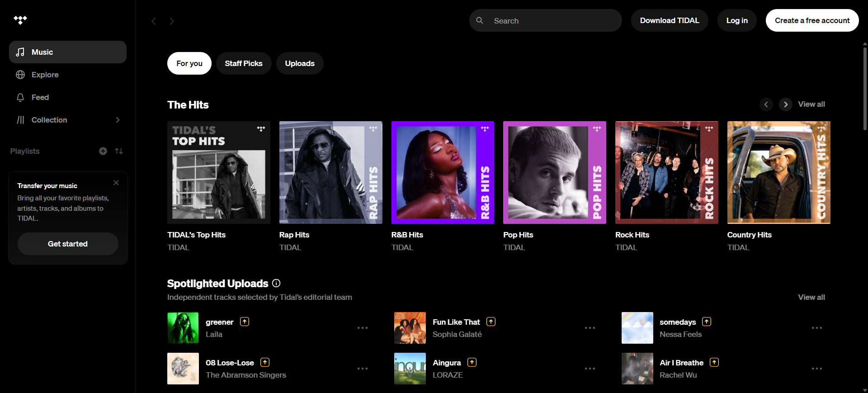Image resolution: width=868 pixels, height=393 pixels.
Task: Click the TIDAL logo icon
Action: pyautogui.click(x=20, y=20)
